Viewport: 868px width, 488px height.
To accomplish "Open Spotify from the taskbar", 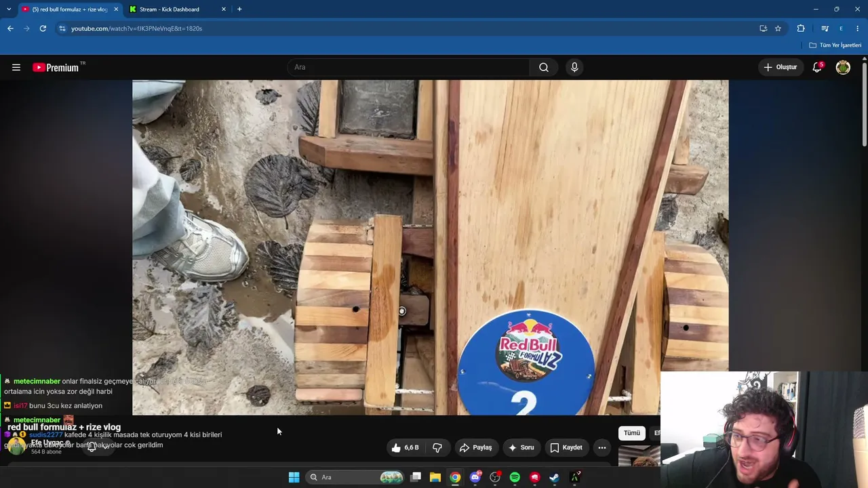I will tap(515, 477).
